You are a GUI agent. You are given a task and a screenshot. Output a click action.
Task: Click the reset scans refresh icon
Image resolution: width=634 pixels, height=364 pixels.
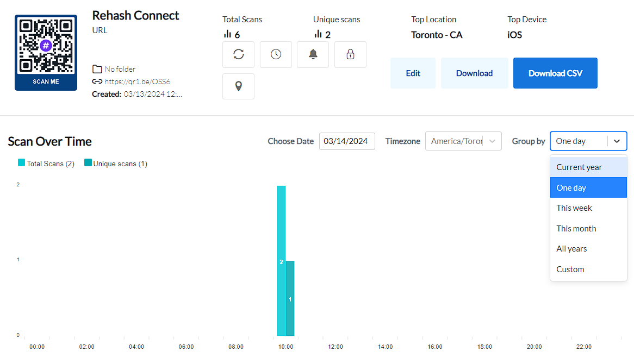click(238, 54)
